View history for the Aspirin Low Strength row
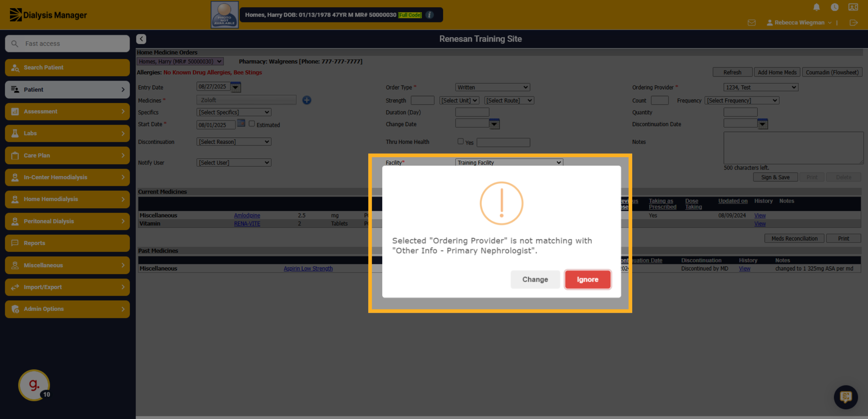 pyautogui.click(x=745, y=269)
